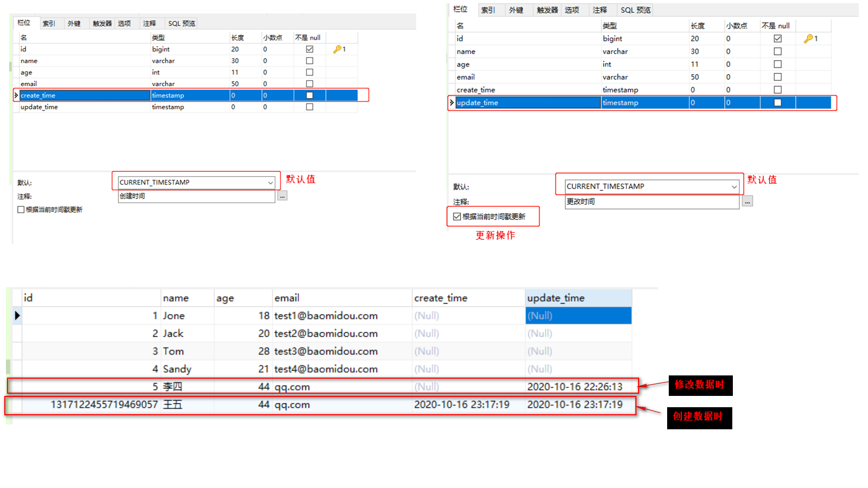Image resolution: width=868 pixels, height=488 pixels.
Task: Switch to 索引 tab in left designer
Action: click(49, 23)
